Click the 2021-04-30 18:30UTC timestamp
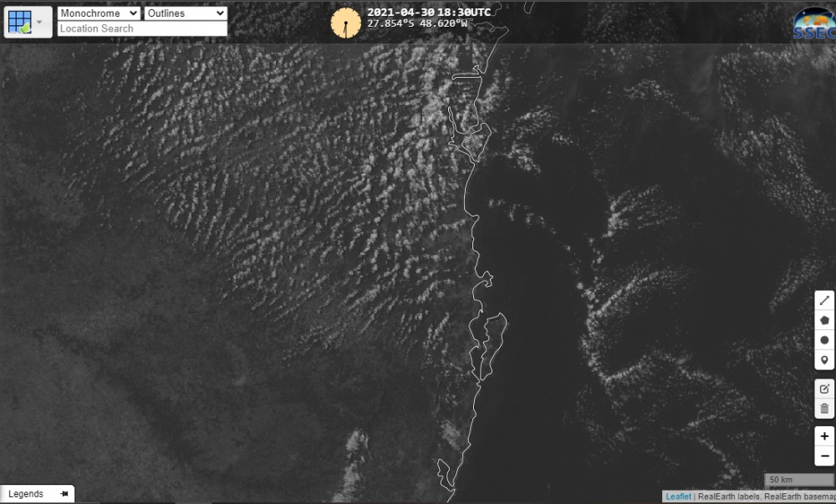Screen dimensions: 836x504 point(429,12)
